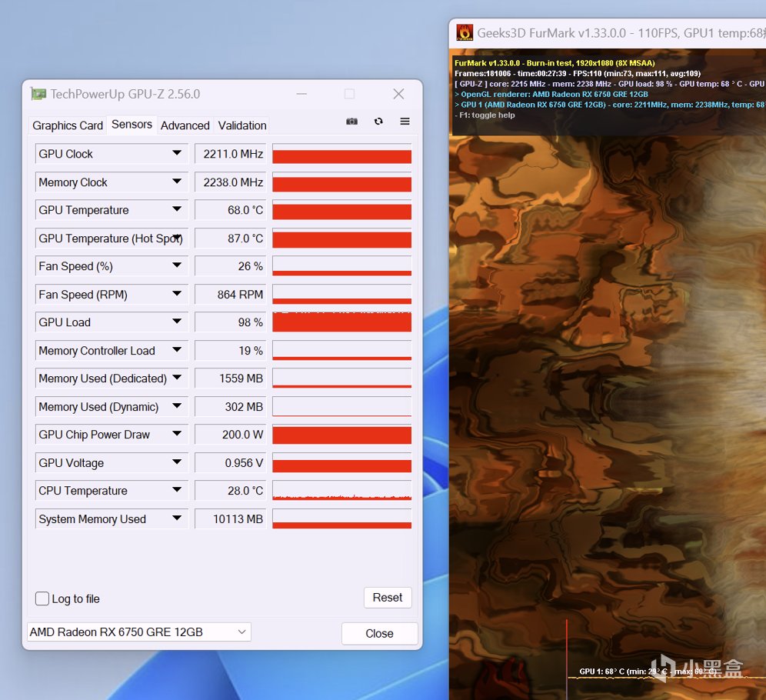Expand the GPU Clock sensor dropdown
The height and width of the screenshot is (700, 766).
(177, 153)
